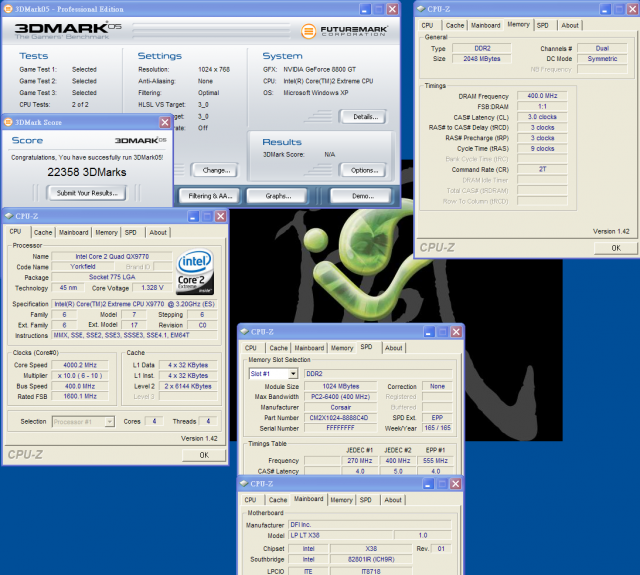
Task: Click OK in CPU-Z Memory window
Action: (616, 248)
